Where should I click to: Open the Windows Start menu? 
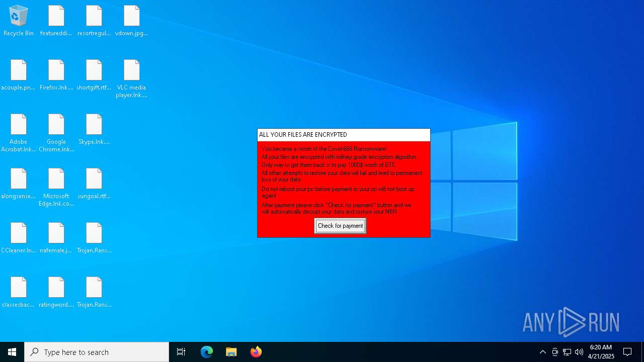coord(12,352)
